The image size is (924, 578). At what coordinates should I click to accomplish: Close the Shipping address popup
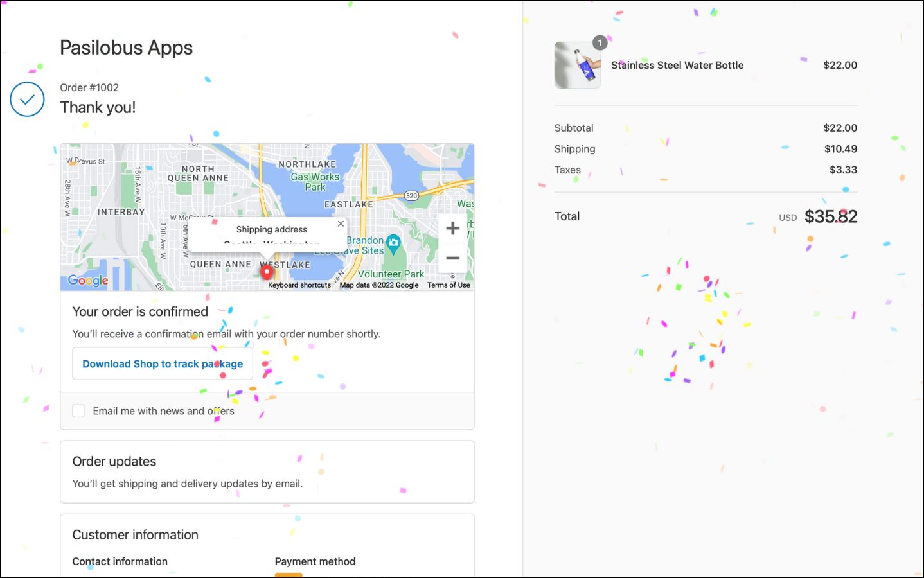(341, 224)
